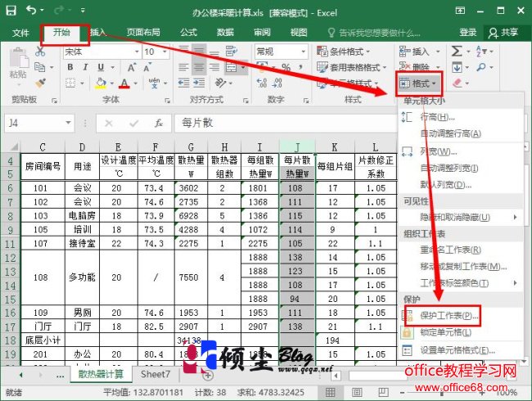Click the 插入 cells button in ribbon

[419, 52]
